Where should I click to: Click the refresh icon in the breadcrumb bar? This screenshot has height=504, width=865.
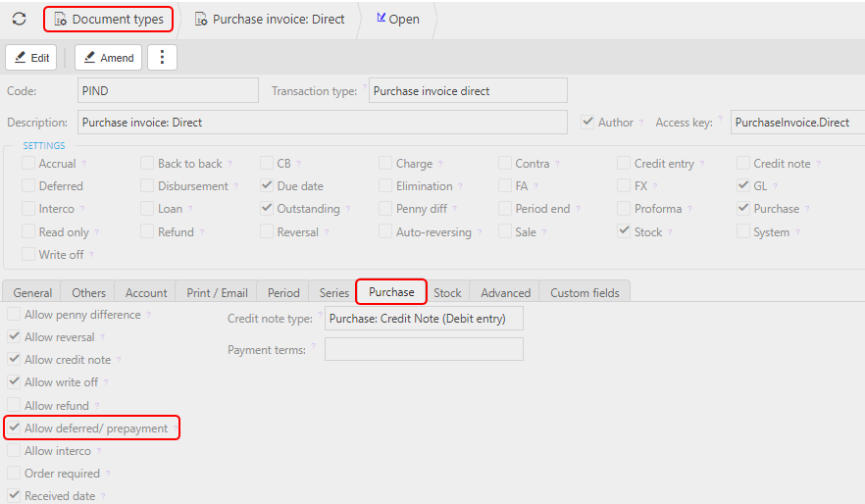coord(19,19)
